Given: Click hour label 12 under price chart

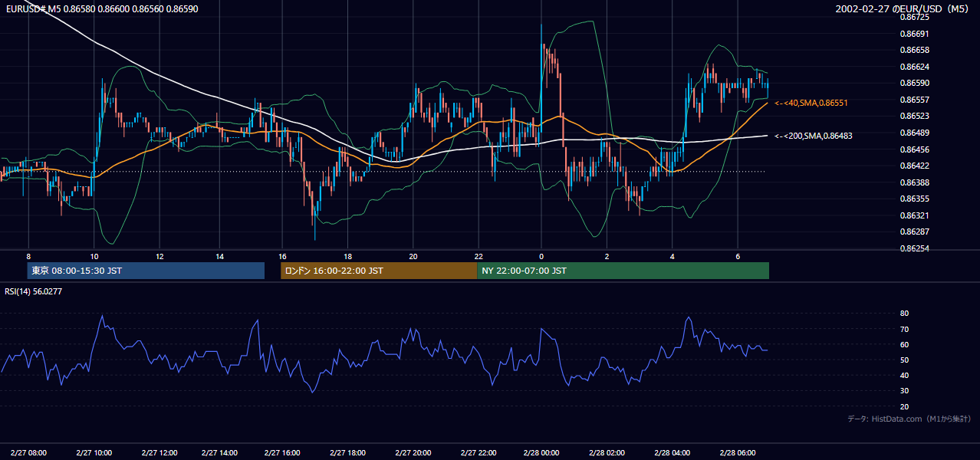Looking at the screenshot, I should 158,256.
